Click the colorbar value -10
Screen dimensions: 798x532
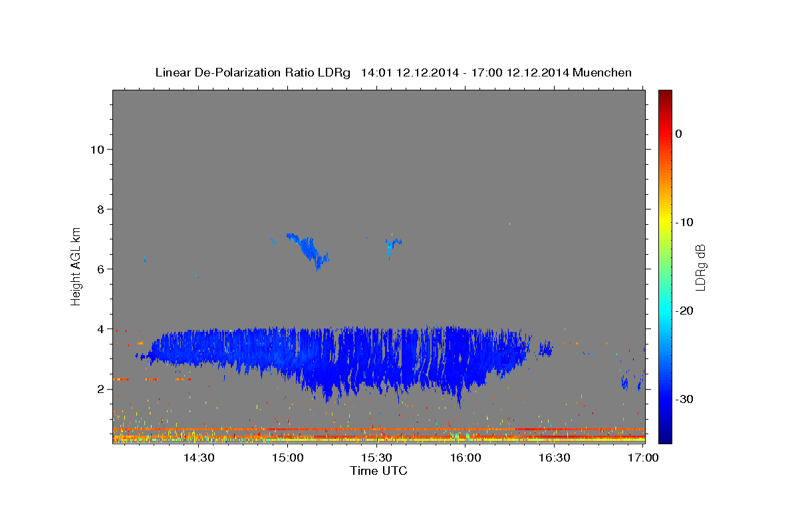[x=685, y=222]
